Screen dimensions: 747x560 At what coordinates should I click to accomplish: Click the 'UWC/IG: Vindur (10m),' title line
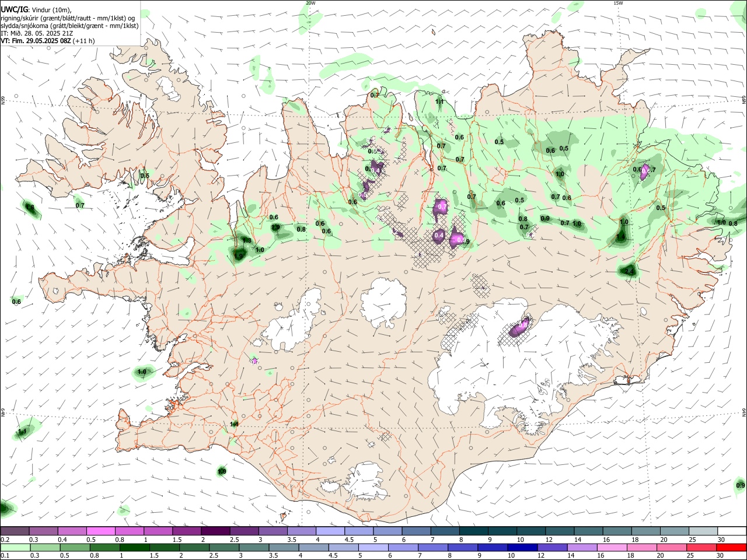click(x=36, y=10)
